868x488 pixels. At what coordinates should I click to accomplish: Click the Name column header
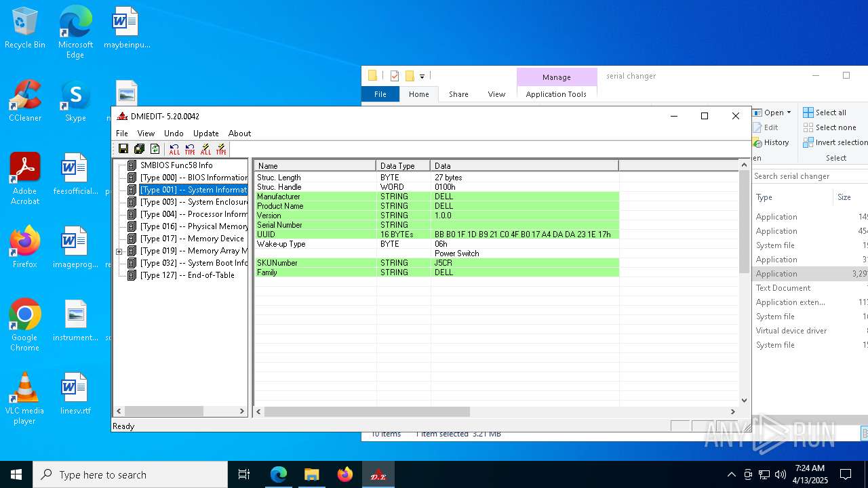point(315,165)
